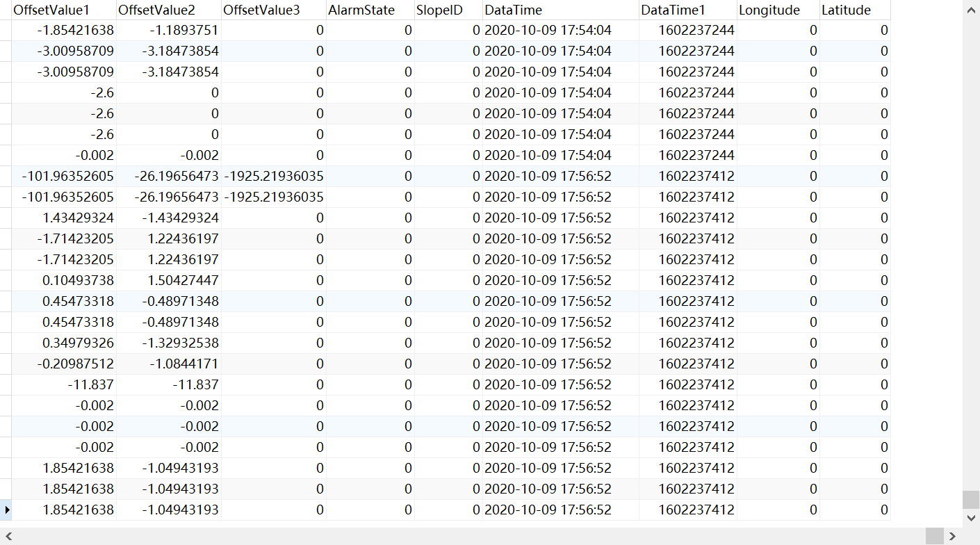Screen dimensions: 980x545
Task: Select OffsetValue2 -0.002 in the 17:54:04 row
Action: 169,156
